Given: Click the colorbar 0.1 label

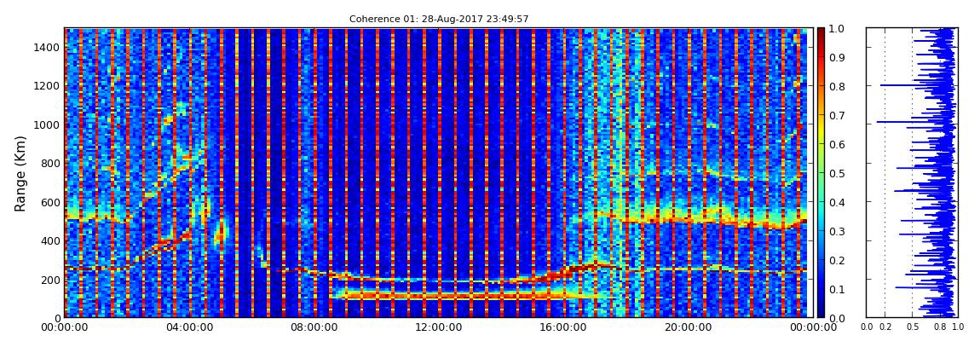Looking at the screenshot, I should coord(838,290).
